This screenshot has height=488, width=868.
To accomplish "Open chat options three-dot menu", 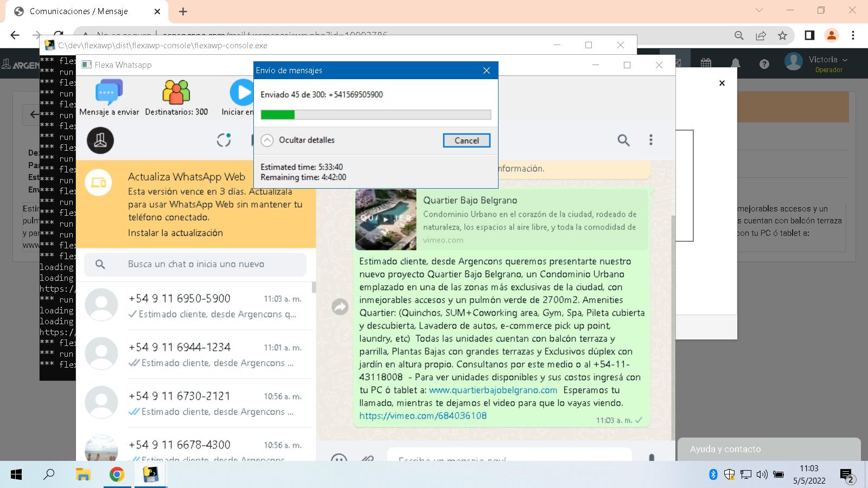I will [650, 140].
